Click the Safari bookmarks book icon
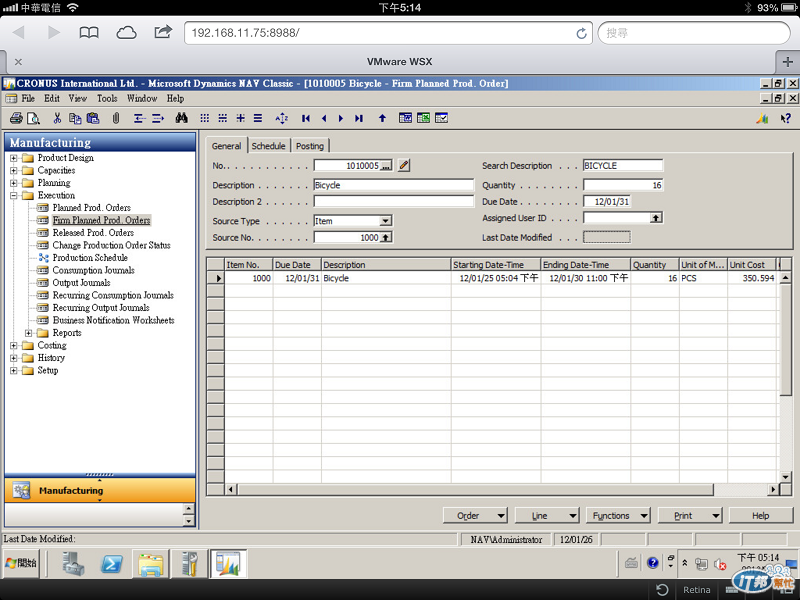Screen dimensions: 800x600 [89, 33]
